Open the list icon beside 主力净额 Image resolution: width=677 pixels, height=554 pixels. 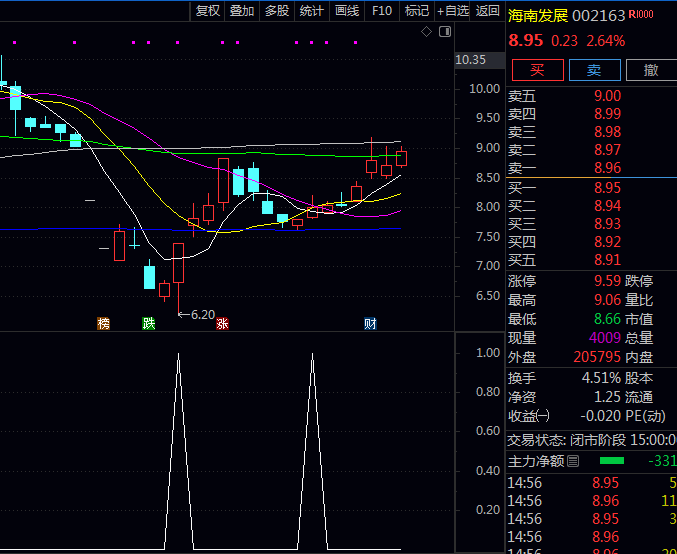tap(573, 461)
